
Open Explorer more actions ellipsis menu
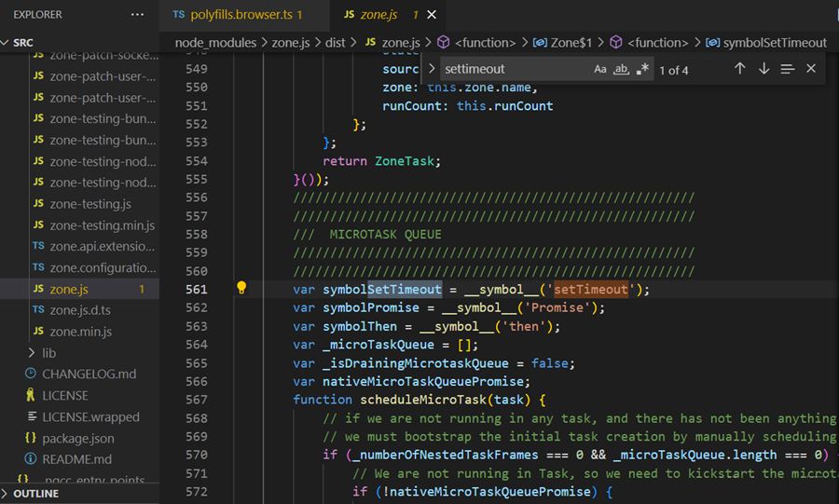click(x=138, y=15)
